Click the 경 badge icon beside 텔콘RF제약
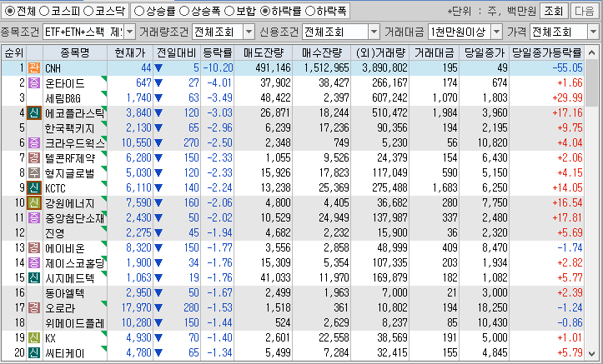This screenshot has height=364, width=603. [x=34, y=157]
